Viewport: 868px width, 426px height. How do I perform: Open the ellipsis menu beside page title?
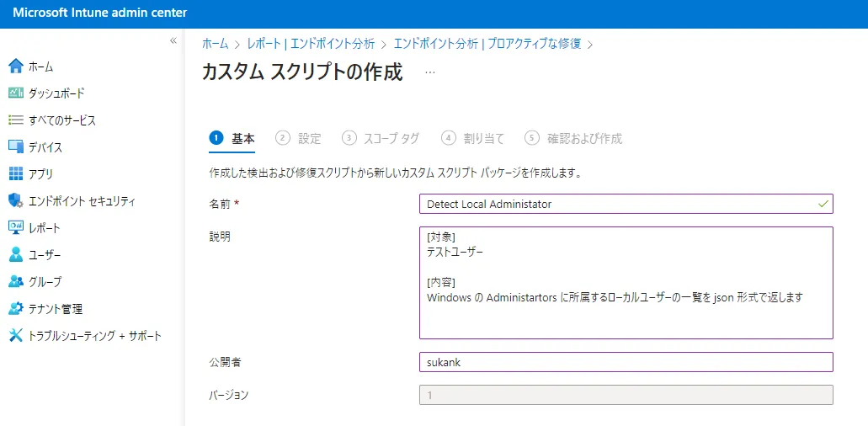430,72
